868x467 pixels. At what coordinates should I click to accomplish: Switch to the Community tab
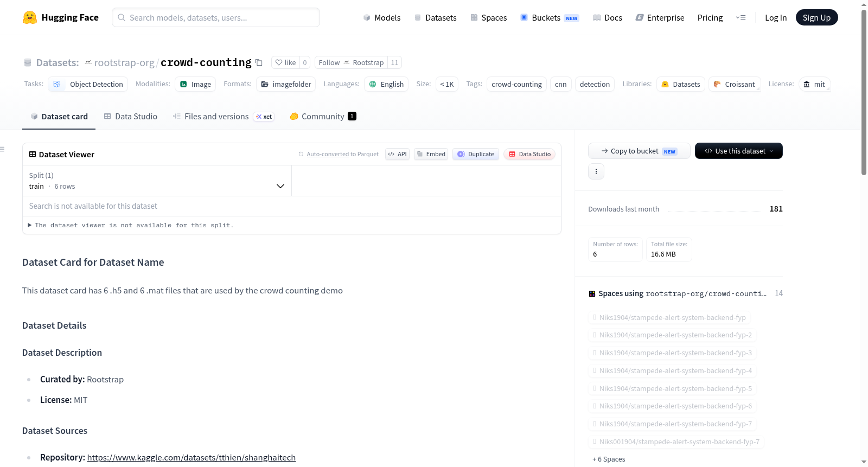tap(323, 116)
